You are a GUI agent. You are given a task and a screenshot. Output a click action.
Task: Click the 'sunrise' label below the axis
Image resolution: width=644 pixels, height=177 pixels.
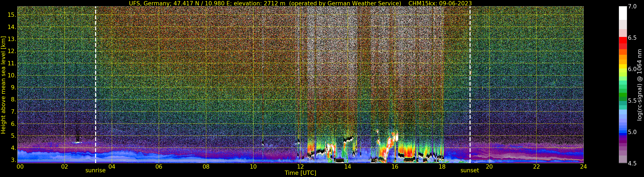pos(95,171)
